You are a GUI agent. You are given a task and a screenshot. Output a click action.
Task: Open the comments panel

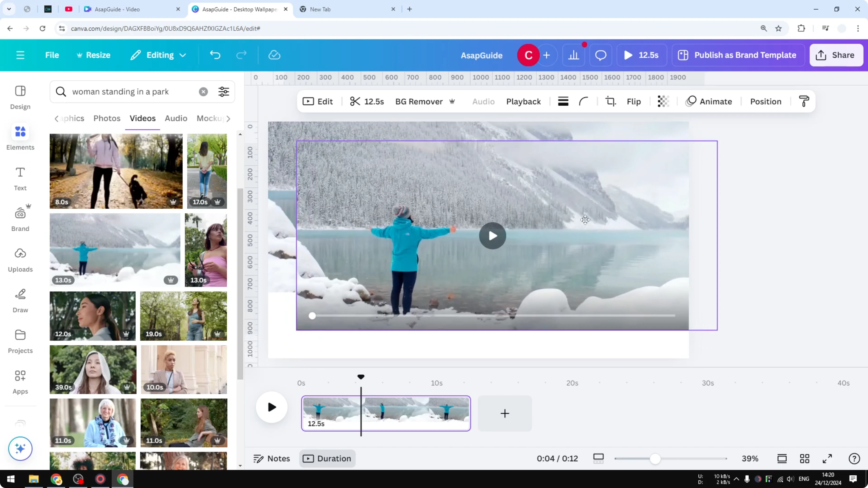[x=601, y=55]
